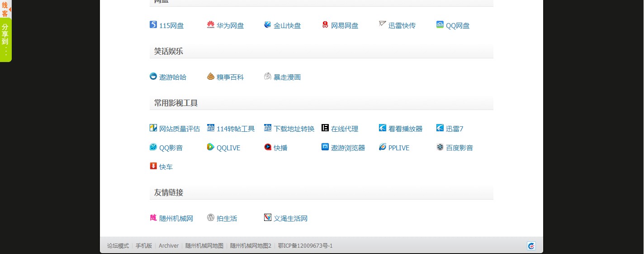
Task: Click the QQ影音 icon
Action: (153, 147)
